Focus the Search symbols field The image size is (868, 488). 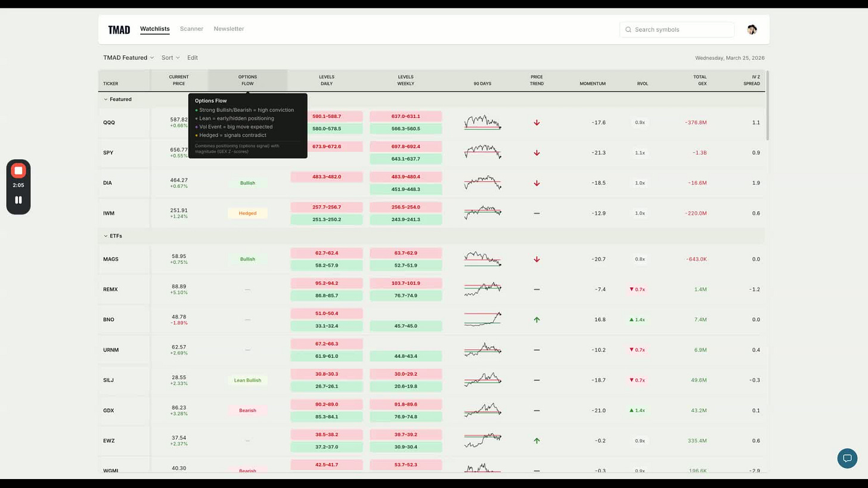(x=677, y=29)
